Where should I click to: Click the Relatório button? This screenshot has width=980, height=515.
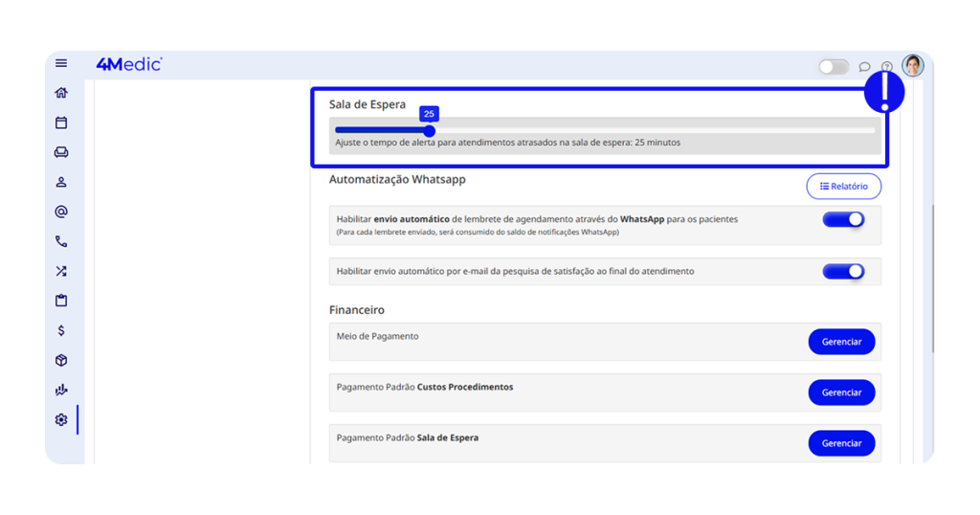click(843, 187)
